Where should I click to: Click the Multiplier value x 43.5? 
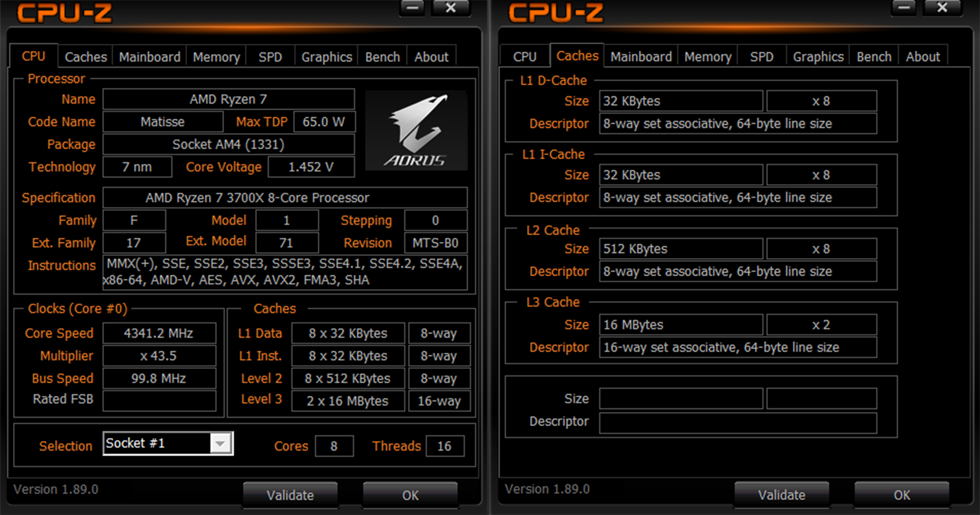pyautogui.click(x=159, y=356)
